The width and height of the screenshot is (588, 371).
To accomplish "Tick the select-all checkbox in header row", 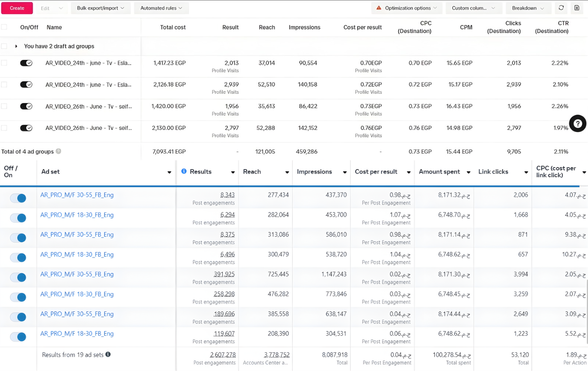I will coord(4,27).
